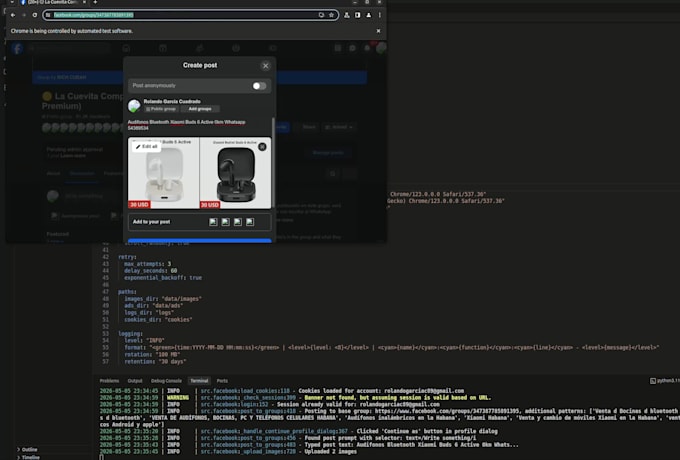Switch to the Output panel tab
The width and height of the screenshot is (680, 460).
tap(135, 381)
